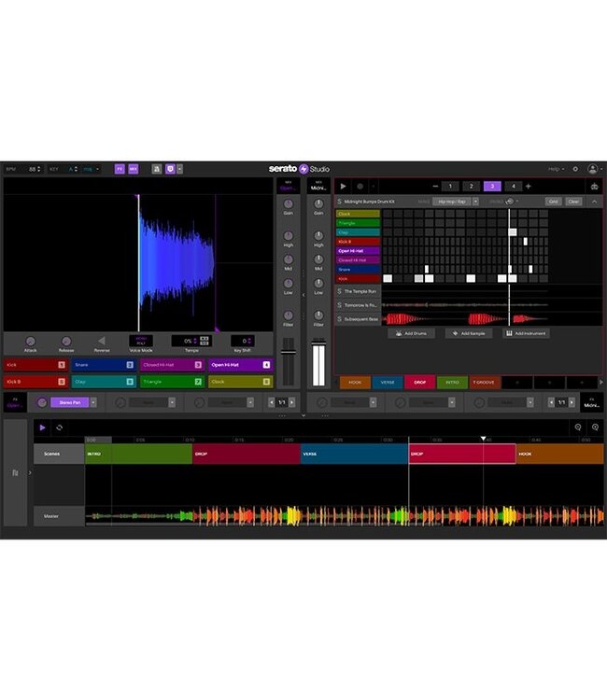Image resolution: width=607 pixels, height=700 pixels.
Task: Click the left channel volume fader
Action: pyautogui.click(x=289, y=352)
